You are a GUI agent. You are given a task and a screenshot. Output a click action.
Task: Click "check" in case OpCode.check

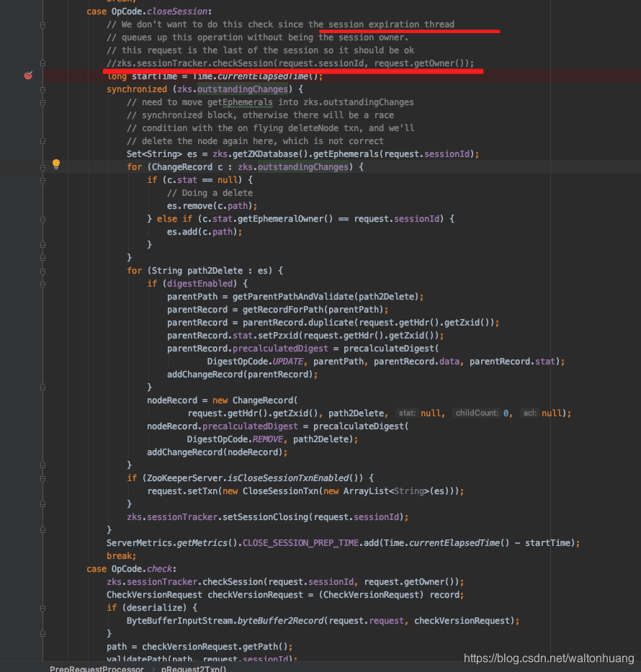tap(159, 569)
